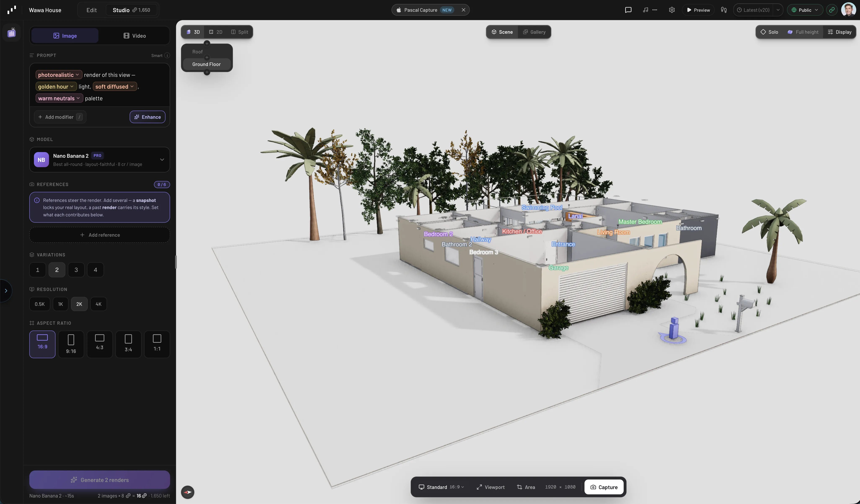Switch to the Image tab
The height and width of the screenshot is (504, 860).
pyautogui.click(x=65, y=36)
